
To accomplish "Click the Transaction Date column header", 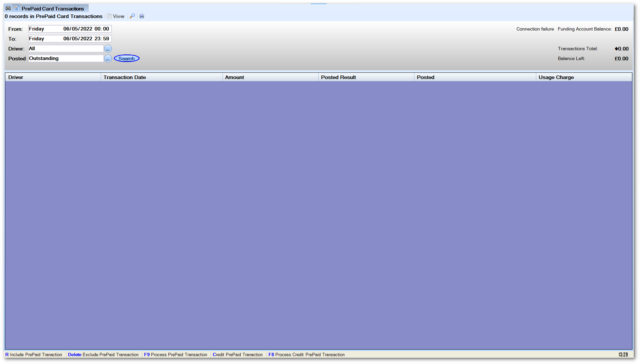I will coord(160,77).
